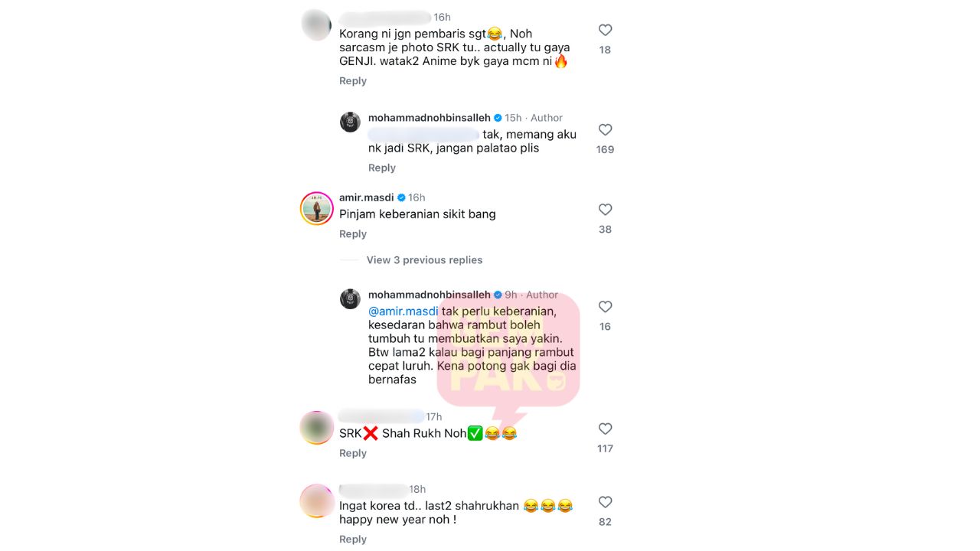Reply to the author's 15h comment
The image size is (980, 551).
coord(382,168)
